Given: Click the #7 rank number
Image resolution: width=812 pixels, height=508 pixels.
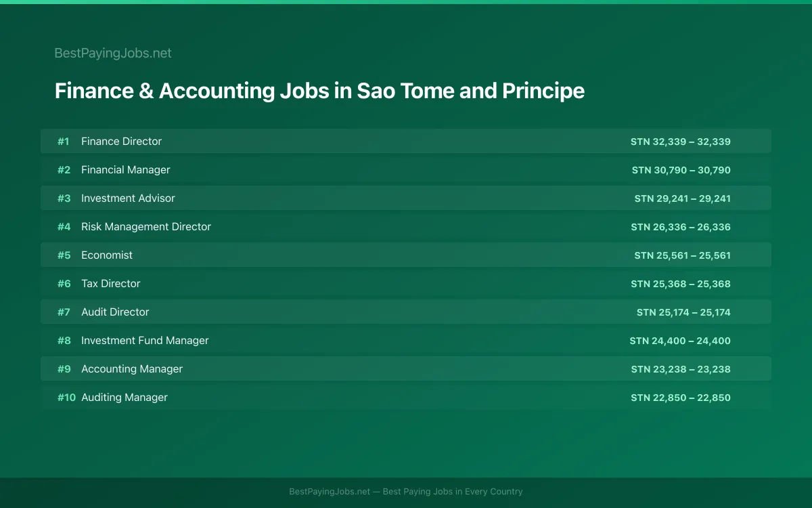Looking at the screenshot, I should coord(64,312).
